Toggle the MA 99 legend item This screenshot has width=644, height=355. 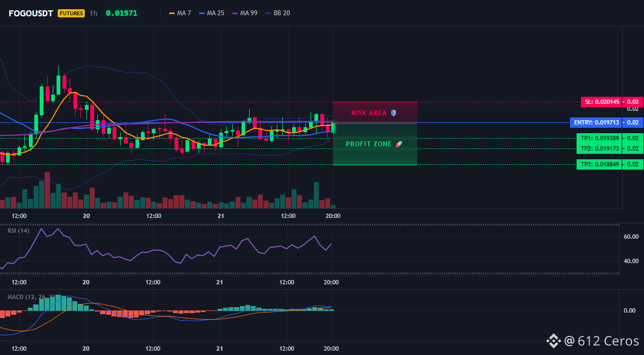click(245, 13)
